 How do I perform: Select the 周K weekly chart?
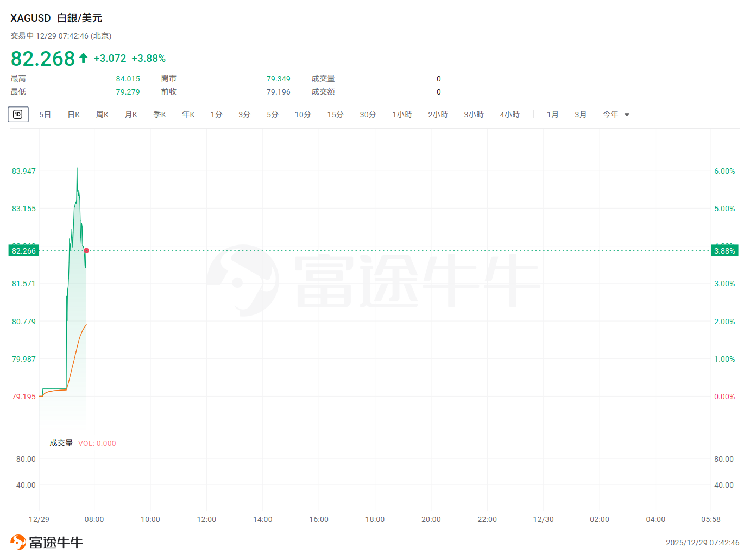pyautogui.click(x=102, y=115)
